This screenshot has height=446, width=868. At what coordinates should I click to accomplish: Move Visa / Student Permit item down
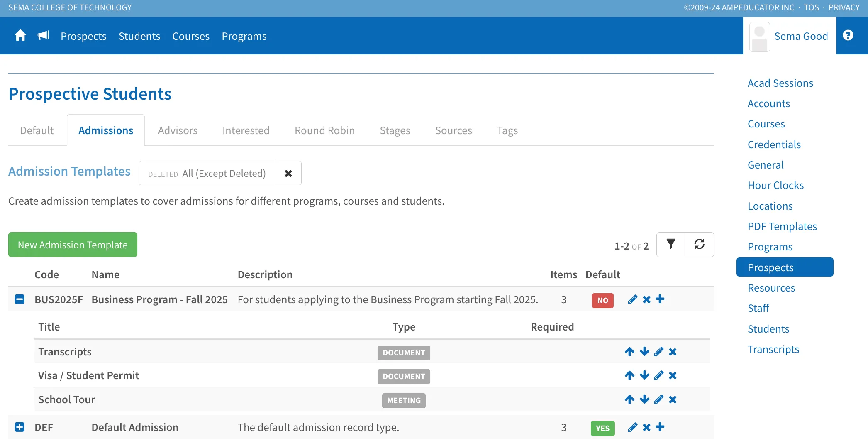644,375
